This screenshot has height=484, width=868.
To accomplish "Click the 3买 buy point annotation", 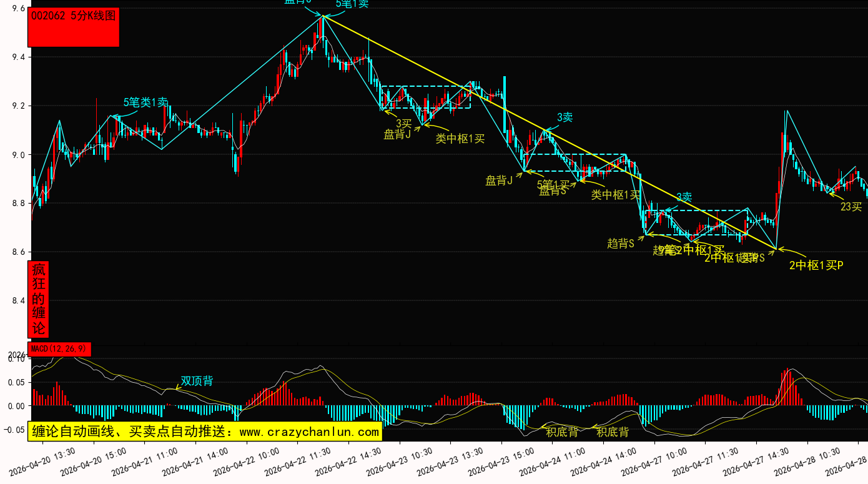I will tap(403, 124).
